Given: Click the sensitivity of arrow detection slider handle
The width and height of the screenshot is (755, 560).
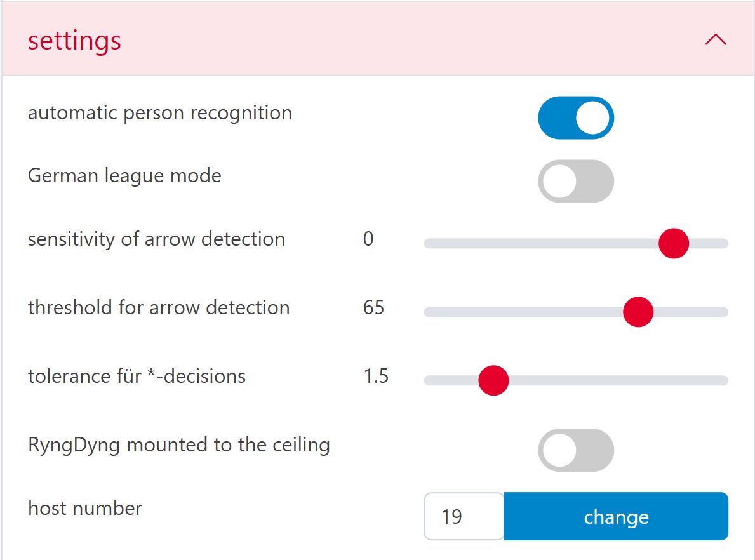Looking at the screenshot, I should [673, 243].
